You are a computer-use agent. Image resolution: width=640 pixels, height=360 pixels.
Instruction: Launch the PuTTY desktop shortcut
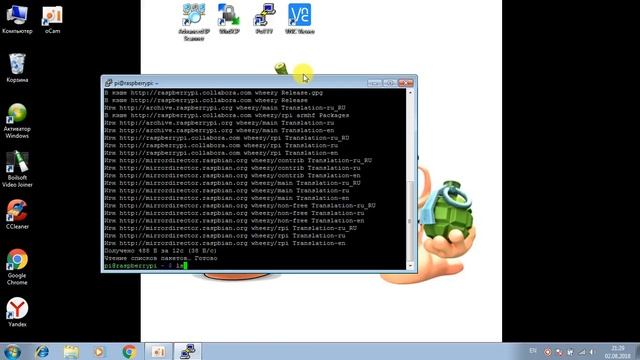click(264, 19)
